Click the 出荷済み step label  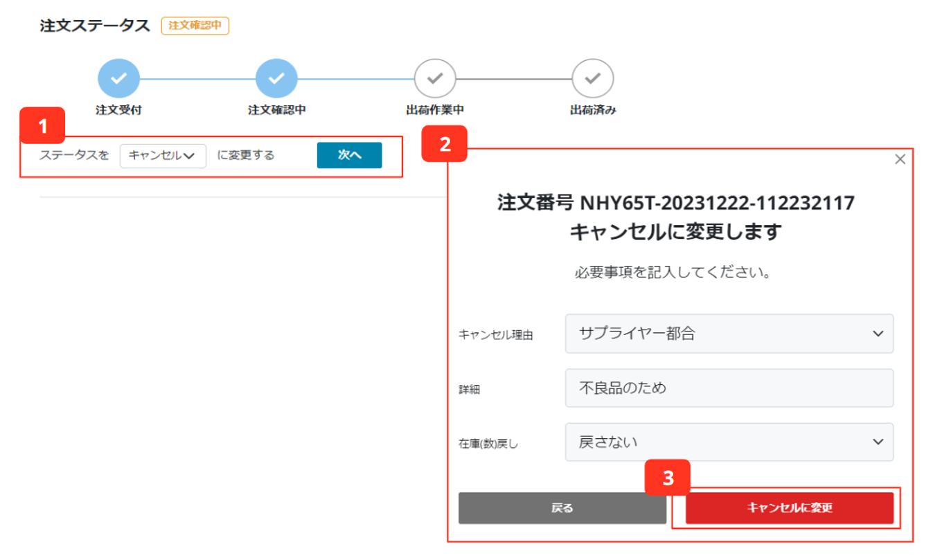pyautogui.click(x=593, y=110)
